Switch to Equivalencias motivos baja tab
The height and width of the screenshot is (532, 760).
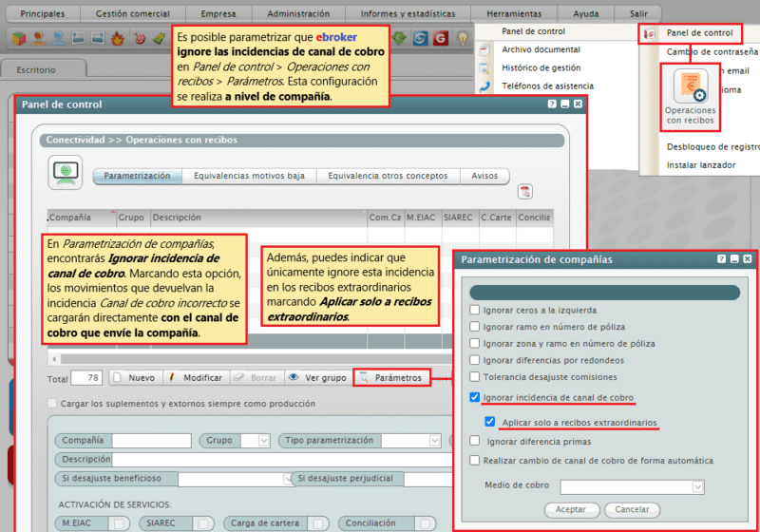(x=249, y=176)
